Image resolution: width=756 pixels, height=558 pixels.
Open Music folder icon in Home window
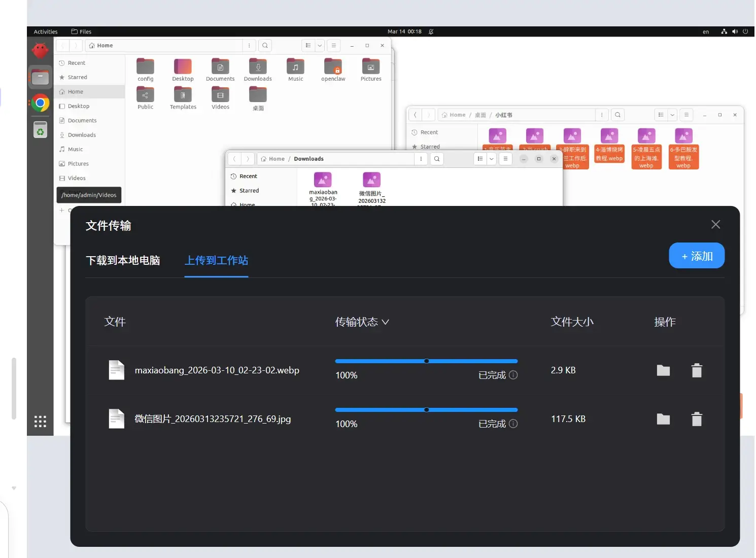pyautogui.click(x=295, y=70)
